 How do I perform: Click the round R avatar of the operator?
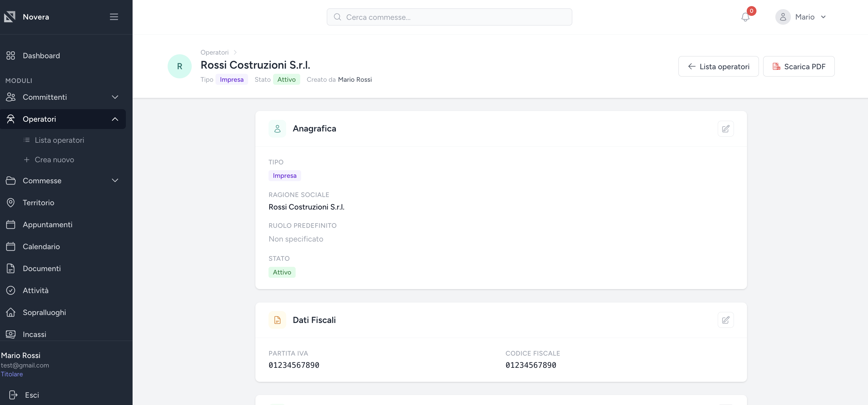tap(180, 66)
